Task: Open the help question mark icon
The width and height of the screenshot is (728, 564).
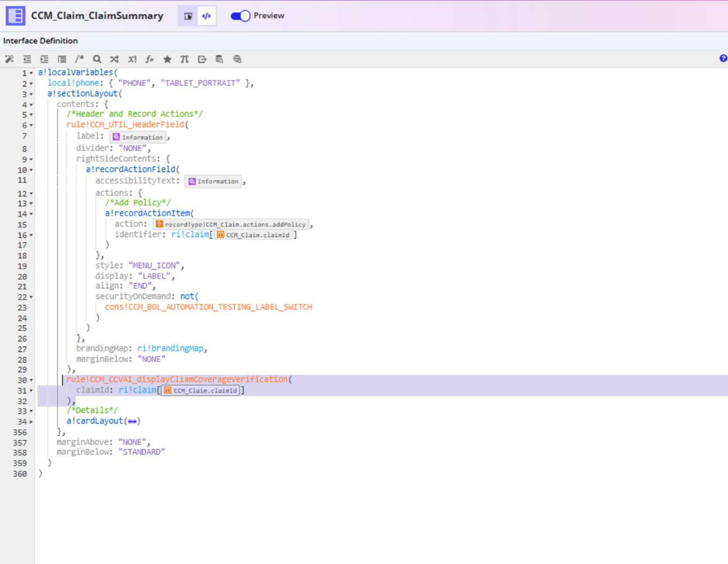Action: (723, 58)
